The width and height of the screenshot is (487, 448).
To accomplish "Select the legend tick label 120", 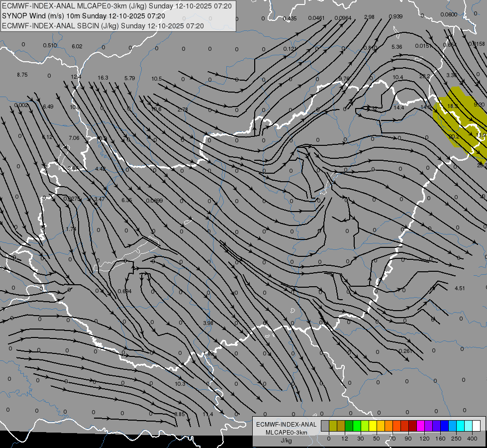I will [424, 439].
